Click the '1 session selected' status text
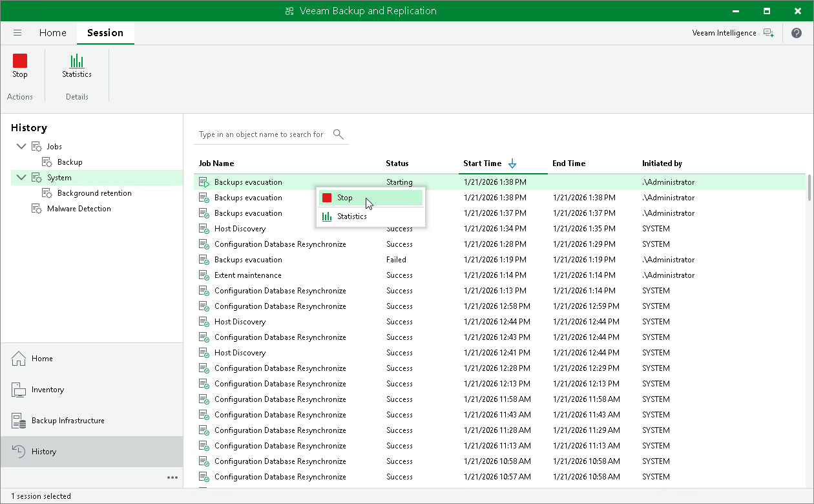The width and height of the screenshot is (814, 504). pos(41,496)
